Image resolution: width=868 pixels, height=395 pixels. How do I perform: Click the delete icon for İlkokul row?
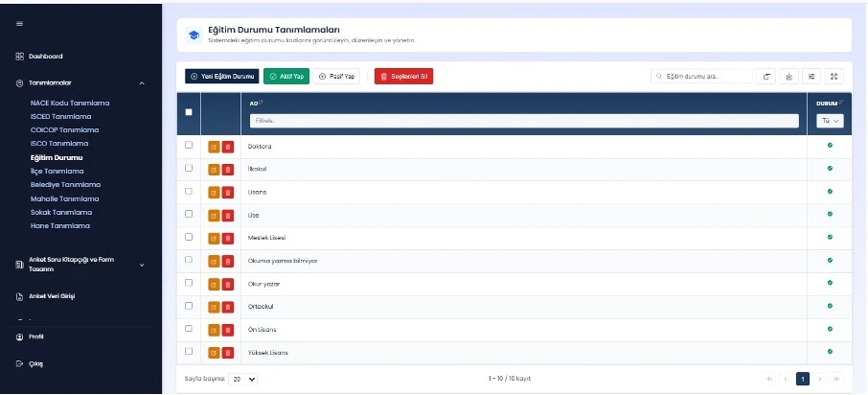(x=227, y=170)
